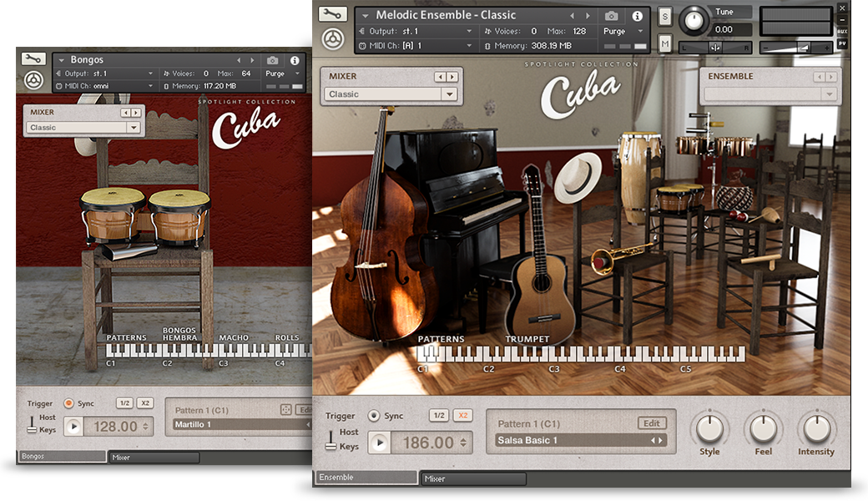Viewport: 868px width, 501px height.
Task: Select next mixer preset in Bongos MIXER panel
Action: [x=135, y=113]
